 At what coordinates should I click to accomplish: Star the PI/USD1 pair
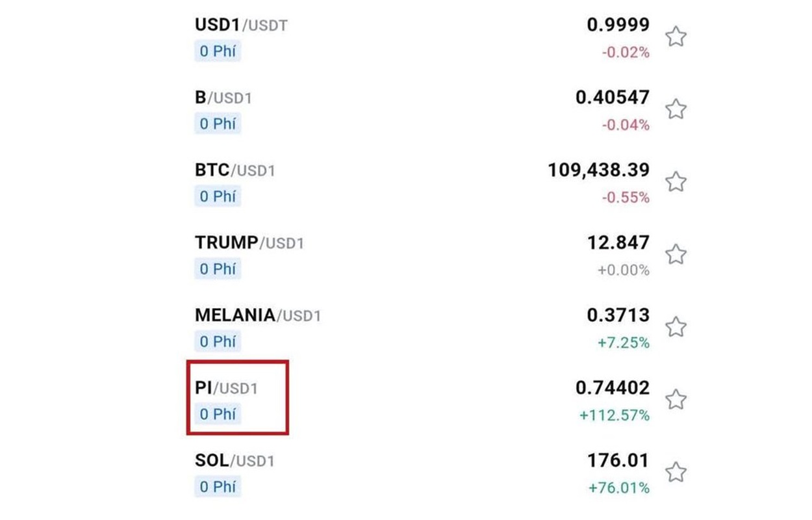[x=676, y=399]
